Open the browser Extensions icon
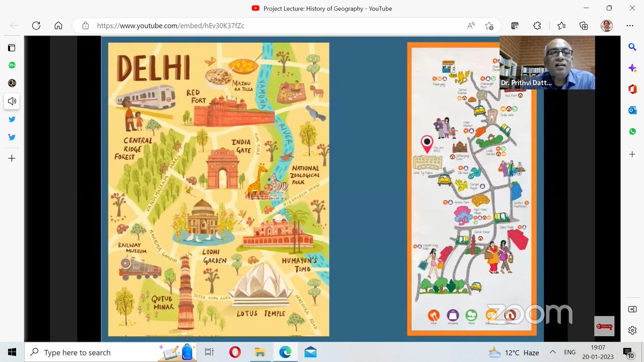644x362 pixels. [x=537, y=25]
